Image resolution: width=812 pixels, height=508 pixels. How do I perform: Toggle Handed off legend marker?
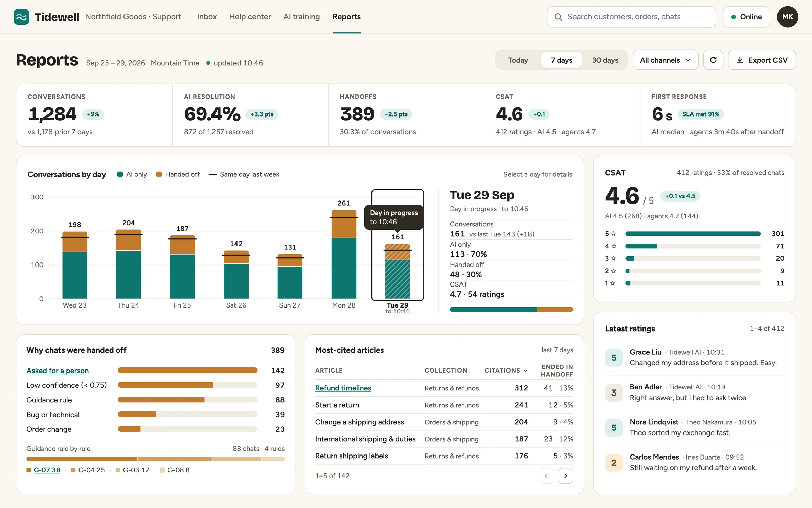159,174
